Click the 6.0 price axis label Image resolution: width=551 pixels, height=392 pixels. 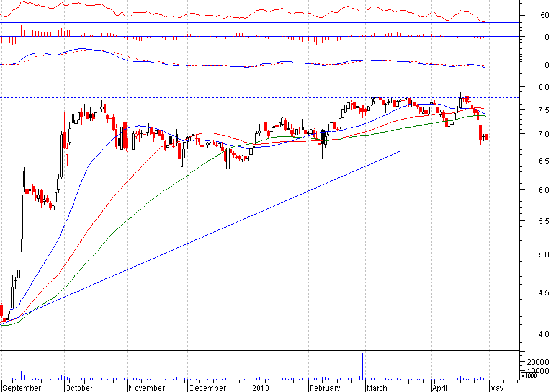544,190
